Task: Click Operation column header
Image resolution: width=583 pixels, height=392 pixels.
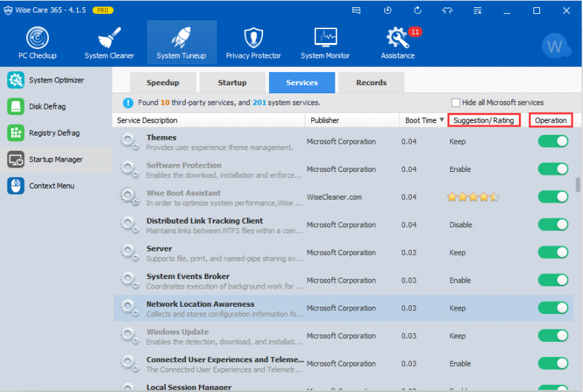Action: tap(551, 120)
